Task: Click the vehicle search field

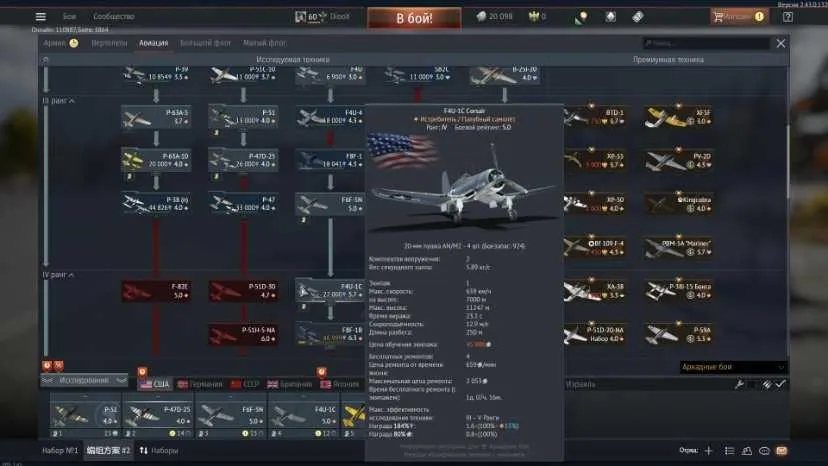Action: coord(705,43)
